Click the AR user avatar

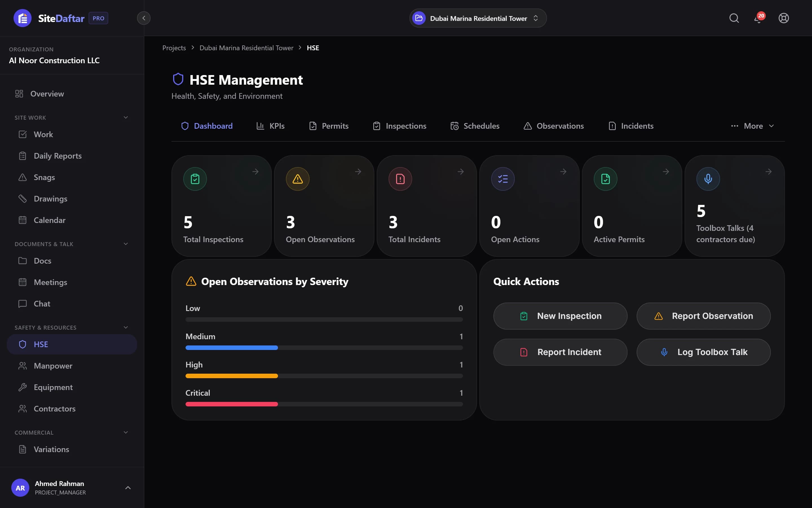20,488
